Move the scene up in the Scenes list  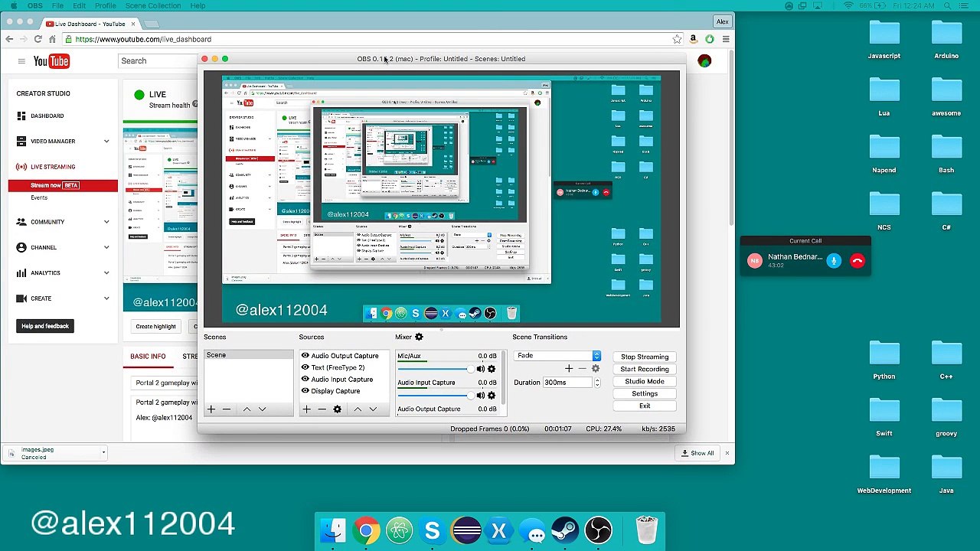pos(247,409)
